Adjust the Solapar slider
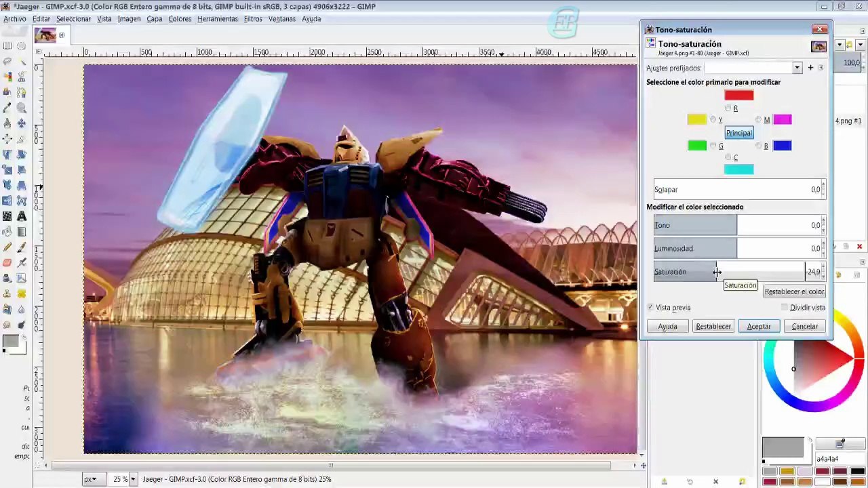868x488 pixels. 739,190
